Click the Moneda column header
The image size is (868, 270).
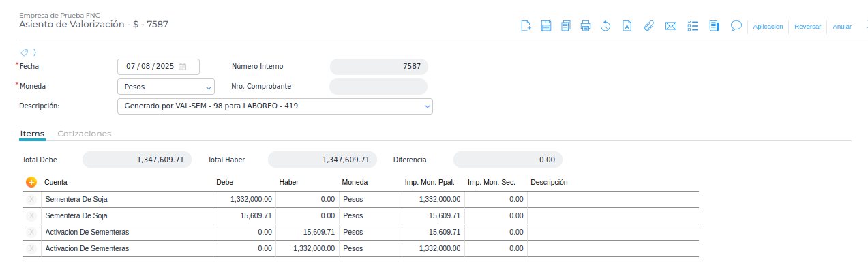[355, 183]
